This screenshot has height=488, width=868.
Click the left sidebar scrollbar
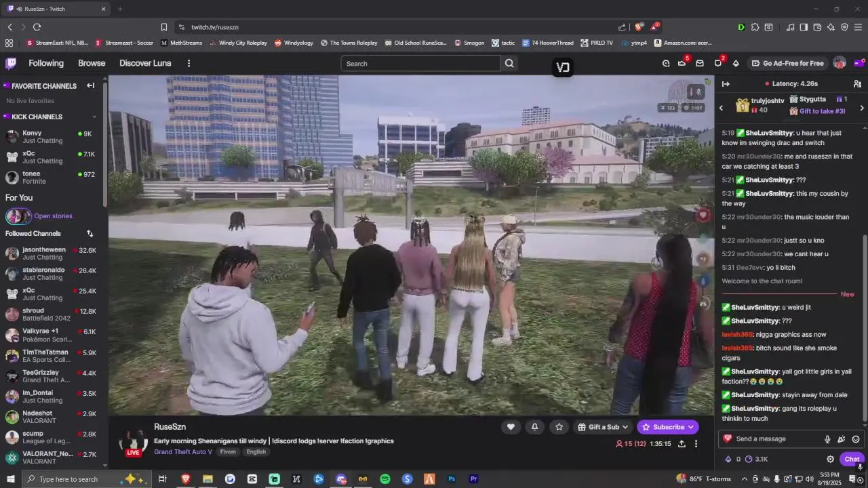click(x=105, y=146)
